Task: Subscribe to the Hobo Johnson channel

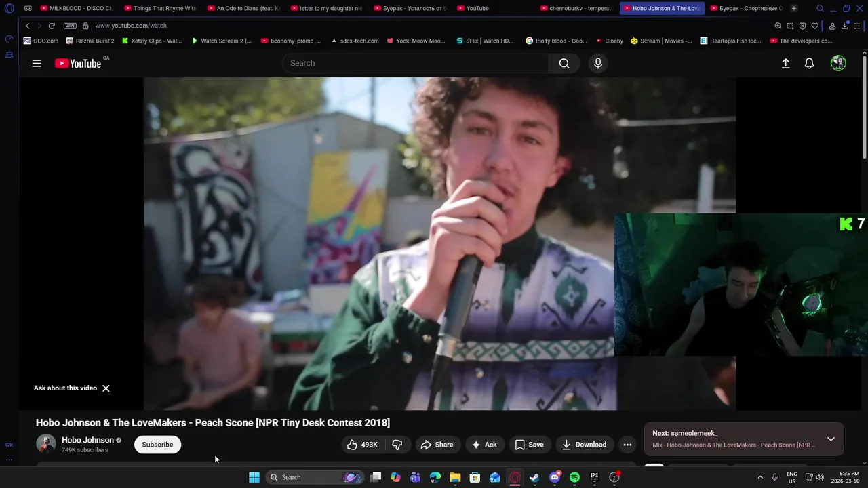Action: pos(157,445)
